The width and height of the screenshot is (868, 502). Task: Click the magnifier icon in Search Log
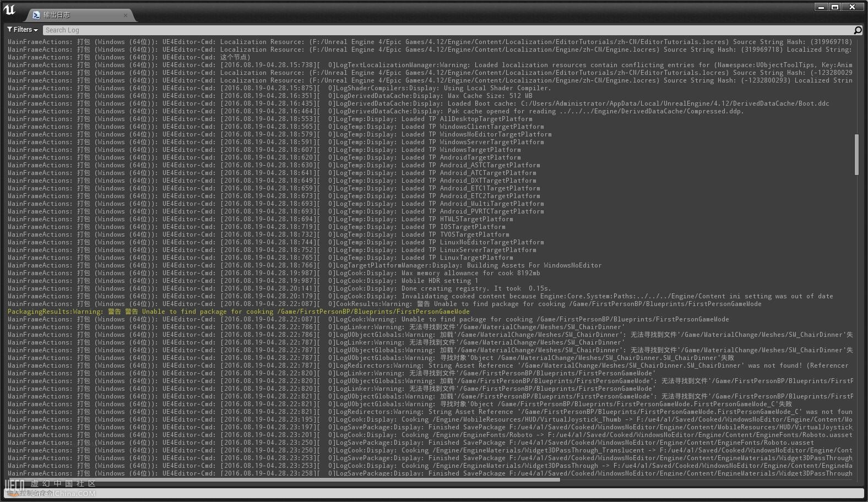click(858, 30)
